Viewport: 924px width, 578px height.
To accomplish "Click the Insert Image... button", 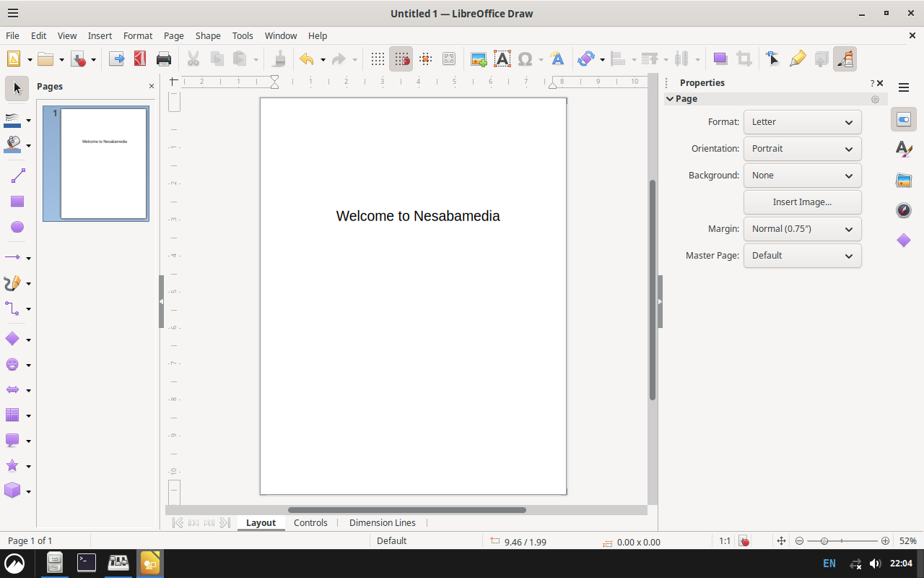I will click(802, 202).
